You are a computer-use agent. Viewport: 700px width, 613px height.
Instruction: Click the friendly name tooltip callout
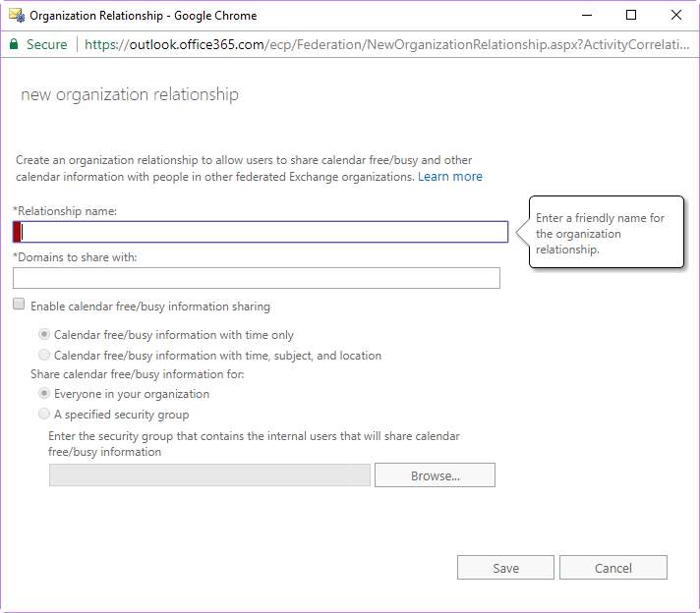(607, 232)
